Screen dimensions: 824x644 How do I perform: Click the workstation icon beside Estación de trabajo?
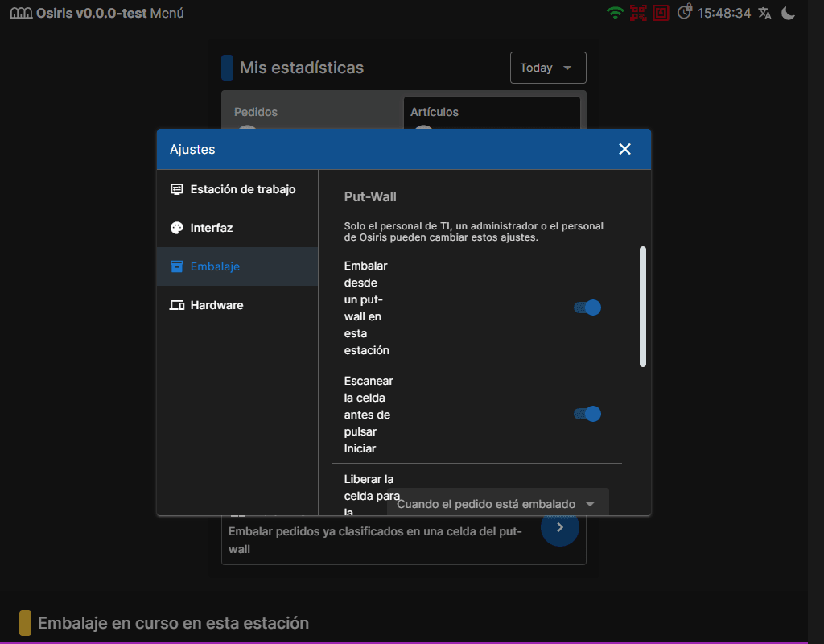tap(176, 189)
